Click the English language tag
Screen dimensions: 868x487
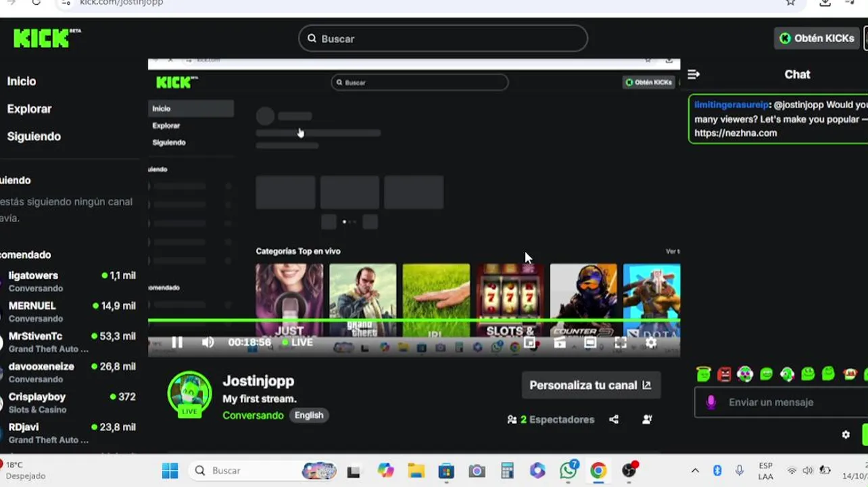(x=309, y=415)
